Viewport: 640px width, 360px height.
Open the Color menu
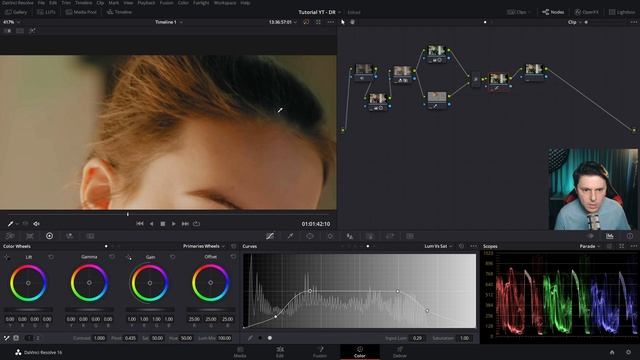(183, 3)
